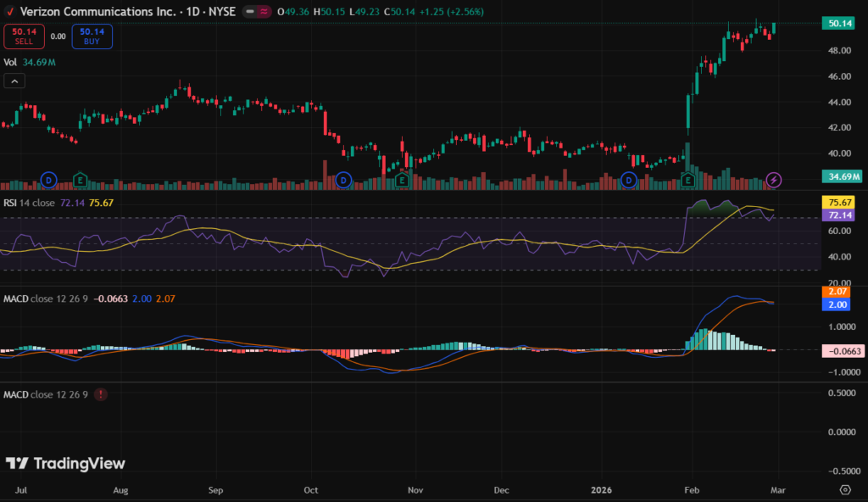Click the leftmost dividend D marker near July
868x502 pixels.
coord(48,180)
